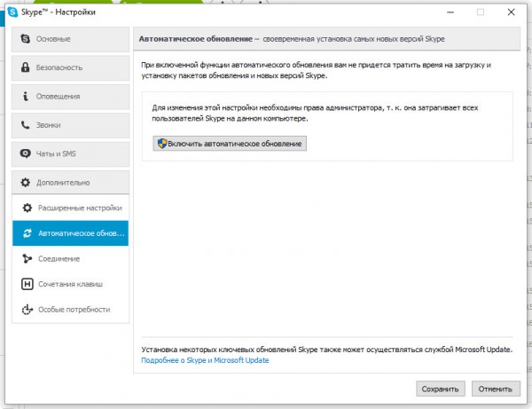Click the sync arrows icon for Автоматическое обновление
The width and height of the screenshot is (532, 409).
27,233
